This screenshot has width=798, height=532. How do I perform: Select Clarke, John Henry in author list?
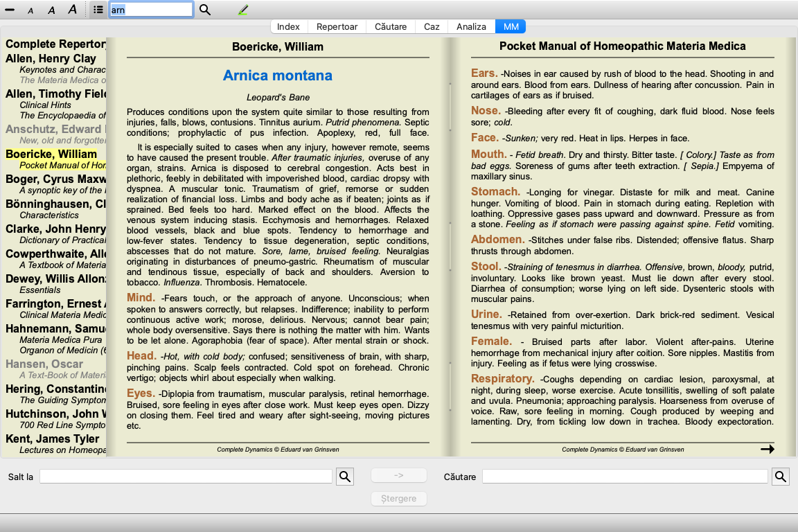[55, 229]
